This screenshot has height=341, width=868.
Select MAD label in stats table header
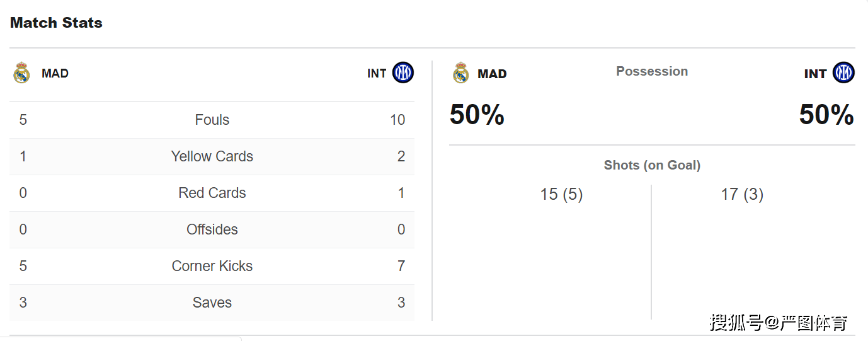(55, 73)
